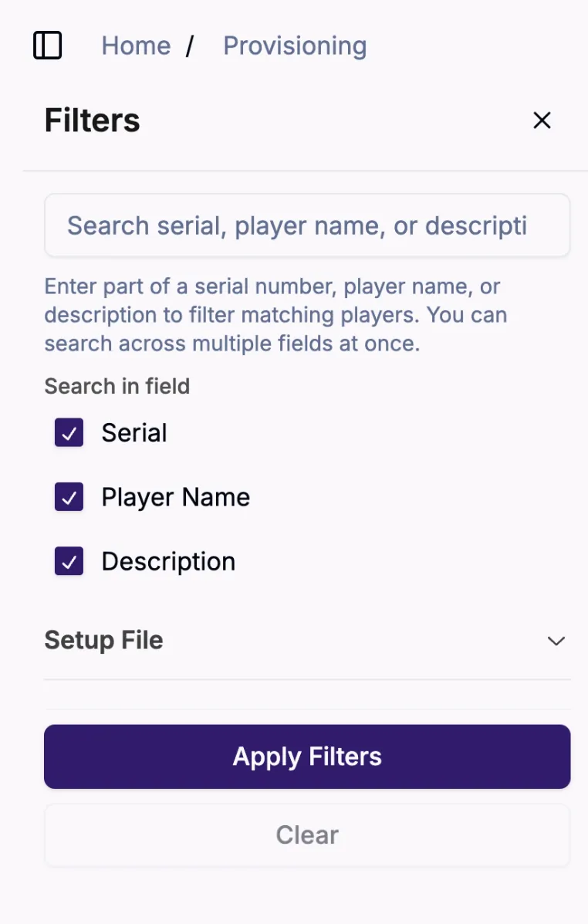Click the breadcrumb slash separator

pyautogui.click(x=190, y=46)
